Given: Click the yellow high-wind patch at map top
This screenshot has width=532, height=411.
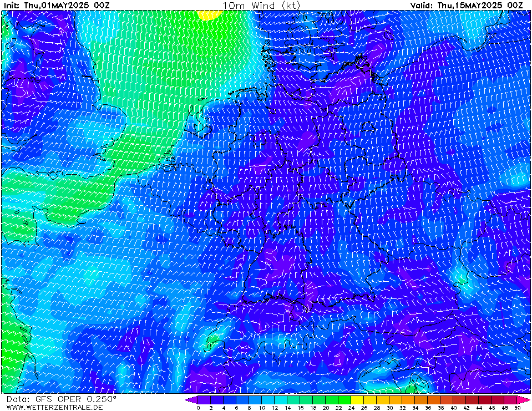Looking at the screenshot, I should coord(209,14).
